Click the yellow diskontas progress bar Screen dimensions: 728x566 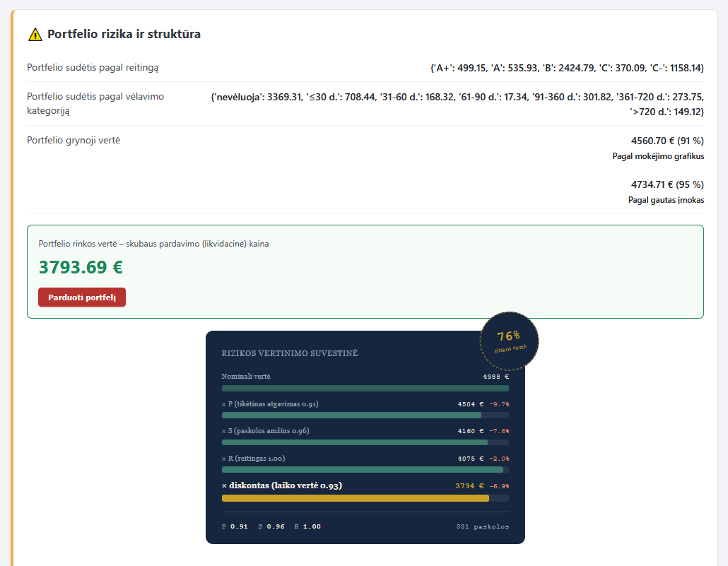click(x=365, y=498)
